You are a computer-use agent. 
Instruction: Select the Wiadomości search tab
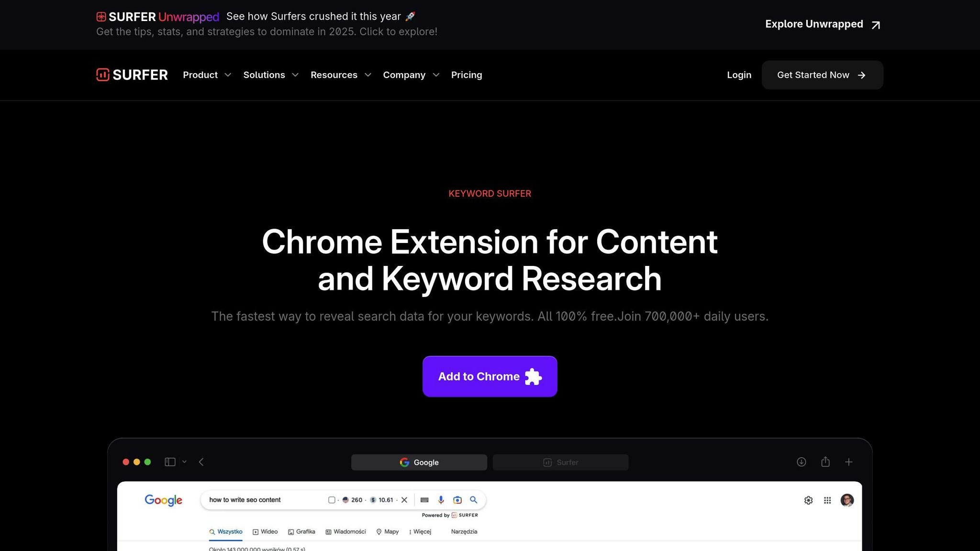(345, 532)
